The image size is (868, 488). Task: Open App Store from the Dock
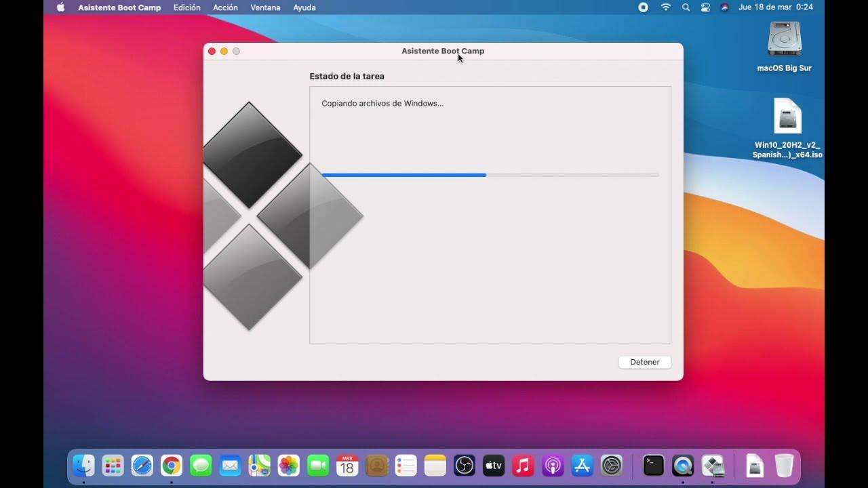[x=582, y=466]
